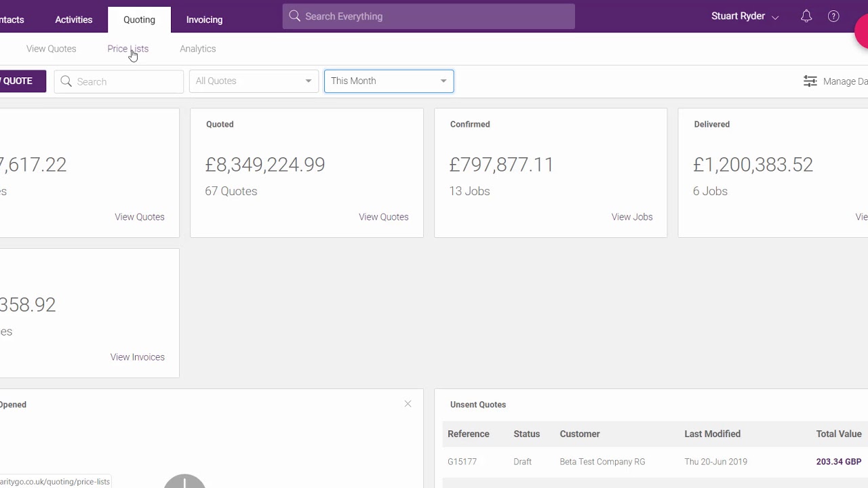The height and width of the screenshot is (488, 868).
Task: Click the Delivered card title
Action: tap(711, 124)
